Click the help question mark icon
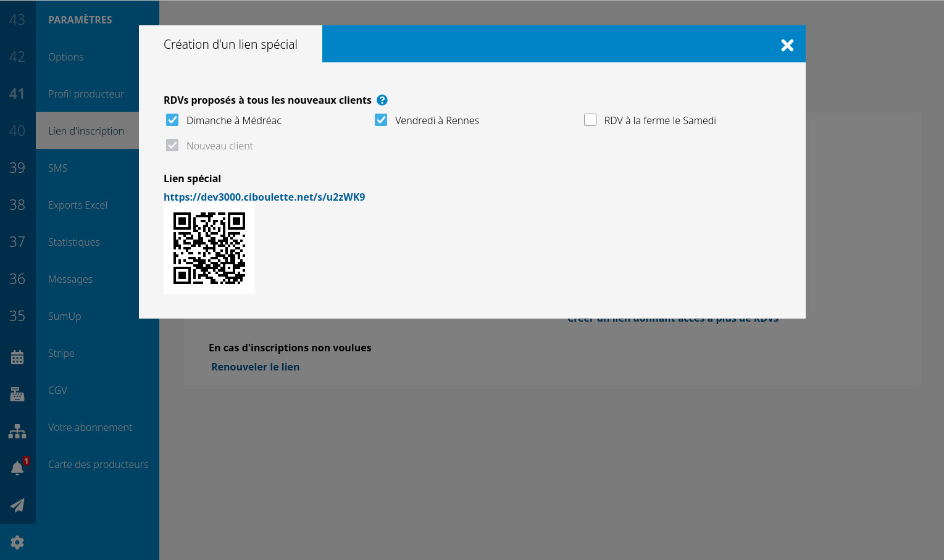Screen dimensions: 944x560 tap(382, 100)
